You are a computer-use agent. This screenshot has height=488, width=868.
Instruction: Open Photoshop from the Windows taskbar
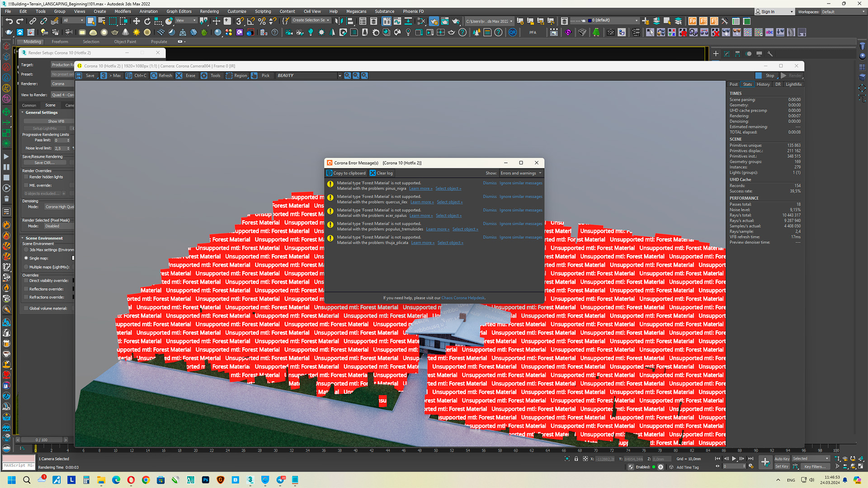(206, 480)
